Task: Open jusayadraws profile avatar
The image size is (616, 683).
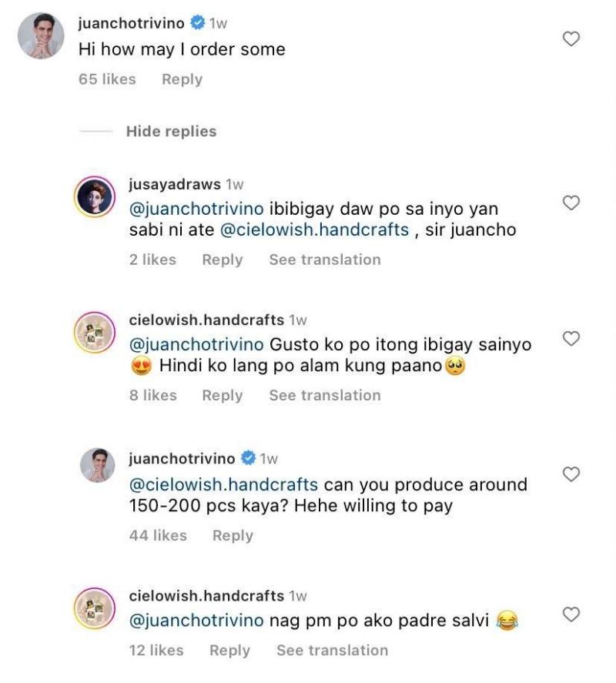Action: pos(95,199)
